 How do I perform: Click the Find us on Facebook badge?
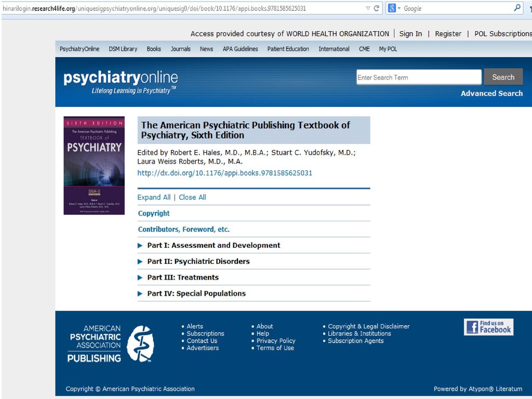tap(488, 327)
